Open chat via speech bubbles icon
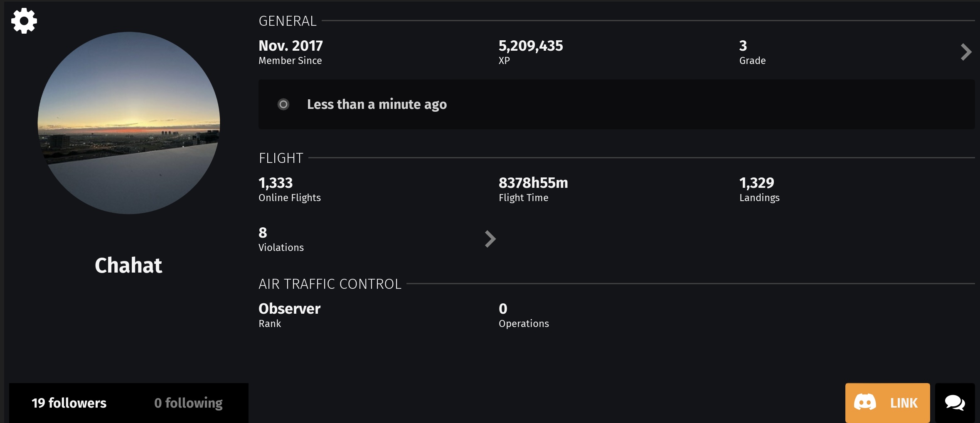Viewport: 980px width, 423px height. click(x=955, y=403)
